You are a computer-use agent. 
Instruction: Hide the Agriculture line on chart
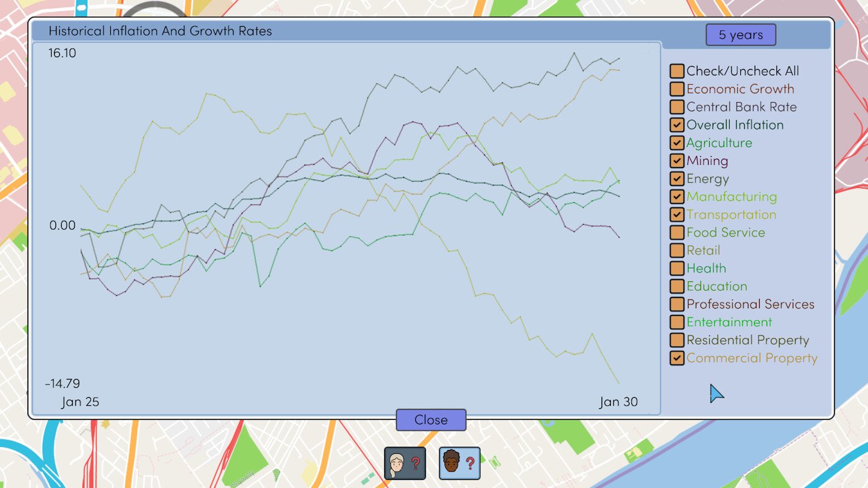coord(677,143)
